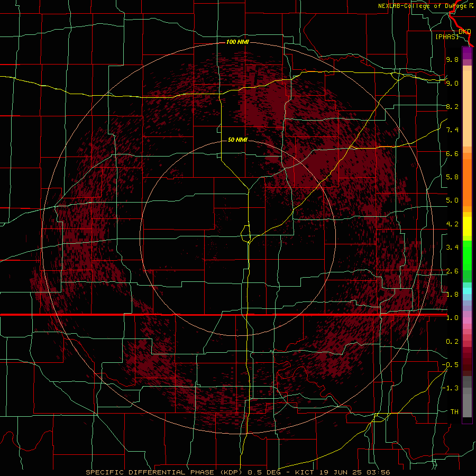Click the 0.2 scale value
The height and width of the screenshot is (476, 476).
452,342
